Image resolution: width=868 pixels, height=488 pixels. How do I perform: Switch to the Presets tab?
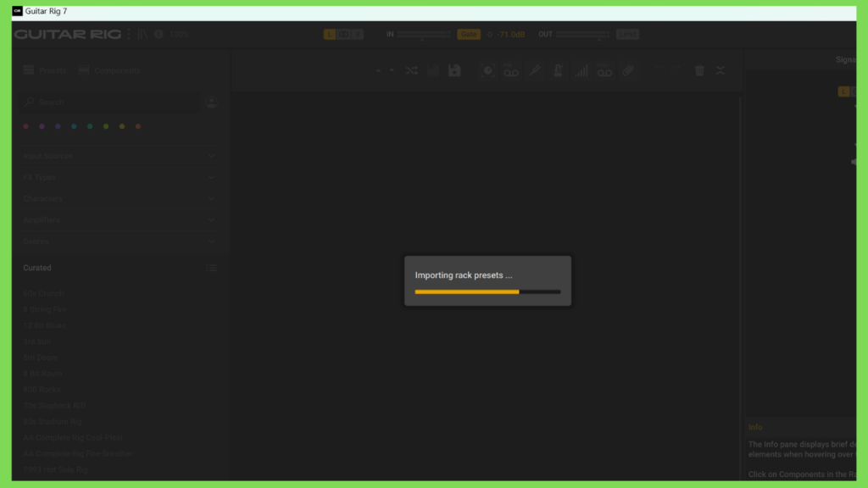[x=45, y=71]
